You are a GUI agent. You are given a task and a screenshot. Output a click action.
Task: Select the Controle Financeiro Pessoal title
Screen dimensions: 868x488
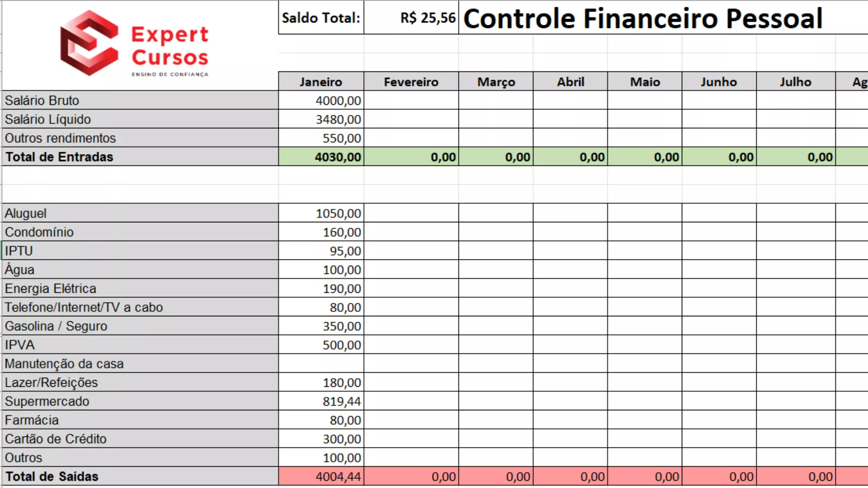coord(642,19)
